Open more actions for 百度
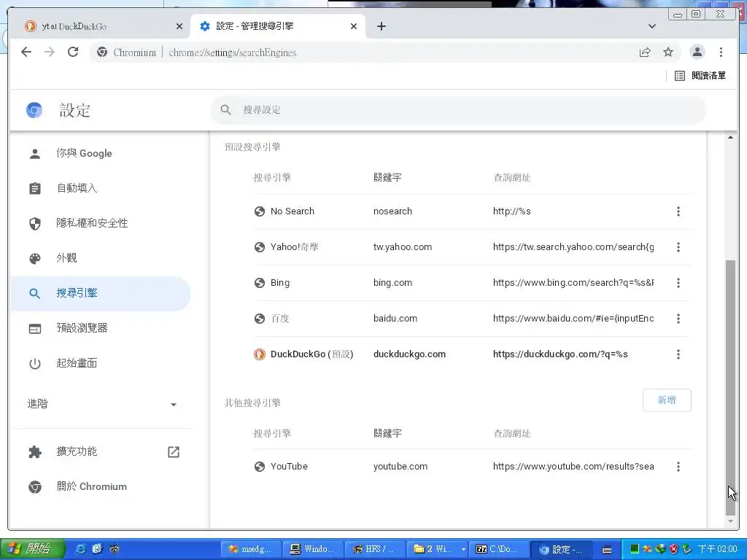The width and height of the screenshot is (747, 560). click(x=678, y=319)
